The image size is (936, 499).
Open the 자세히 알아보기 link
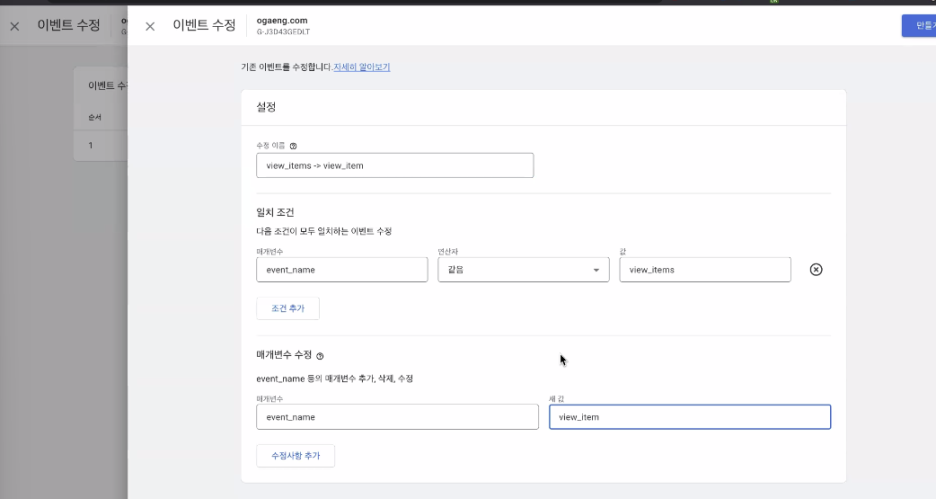click(x=362, y=67)
